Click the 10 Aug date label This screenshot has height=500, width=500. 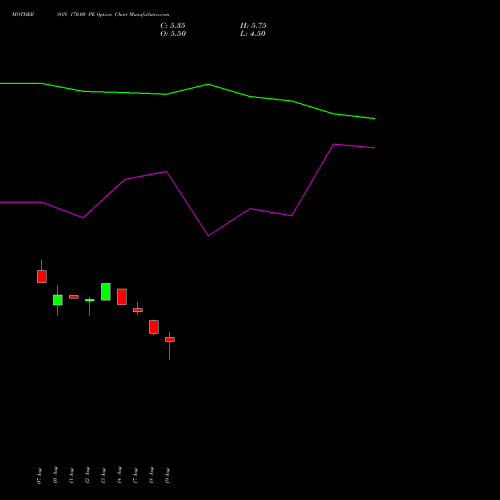click(55, 475)
